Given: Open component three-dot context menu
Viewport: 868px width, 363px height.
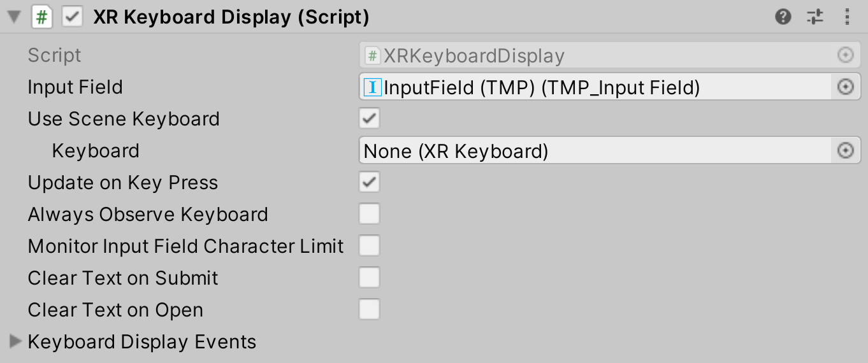Looking at the screenshot, I should pos(847,17).
